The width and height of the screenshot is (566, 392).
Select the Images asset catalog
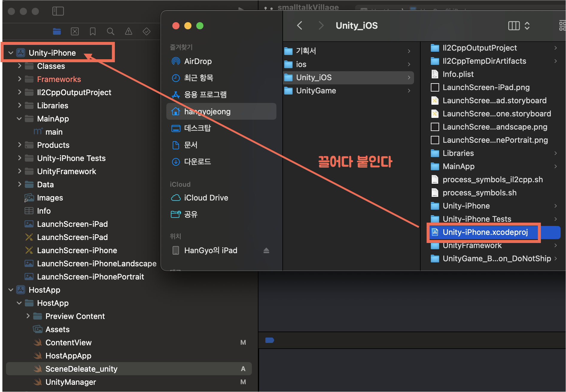[129, 198]
